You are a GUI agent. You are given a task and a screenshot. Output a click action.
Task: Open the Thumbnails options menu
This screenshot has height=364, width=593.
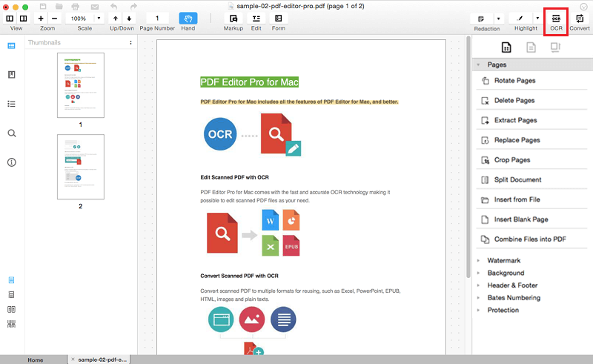point(131,42)
